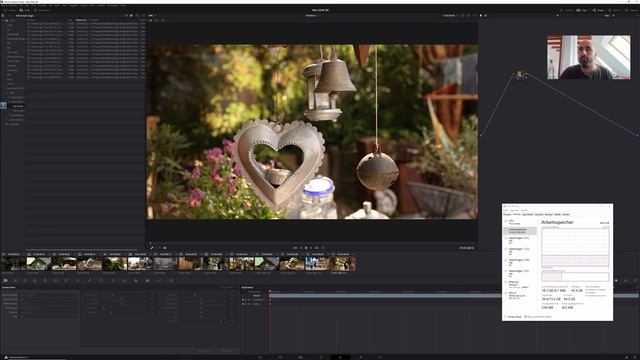Viewport: 640px width, 360px height.
Task: Switch to the Deliver page icon
Action: pyautogui.click(x=380, y=357)
